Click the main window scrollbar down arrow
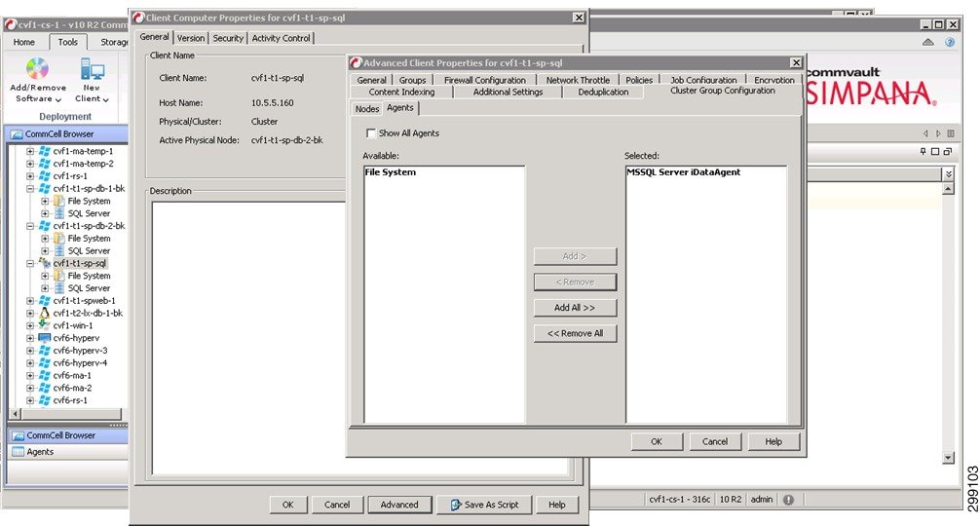 click(x=948, y=458)
